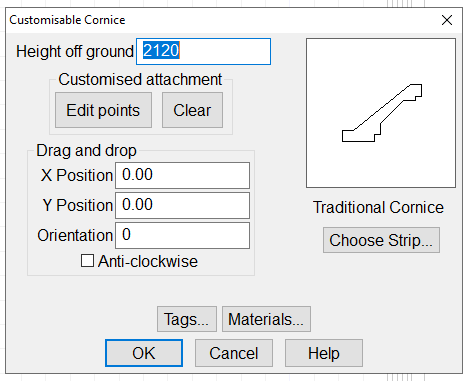Screen dimensions: 467x381
Task: Click into the Orientation field
Action: [x=182, y=235]
